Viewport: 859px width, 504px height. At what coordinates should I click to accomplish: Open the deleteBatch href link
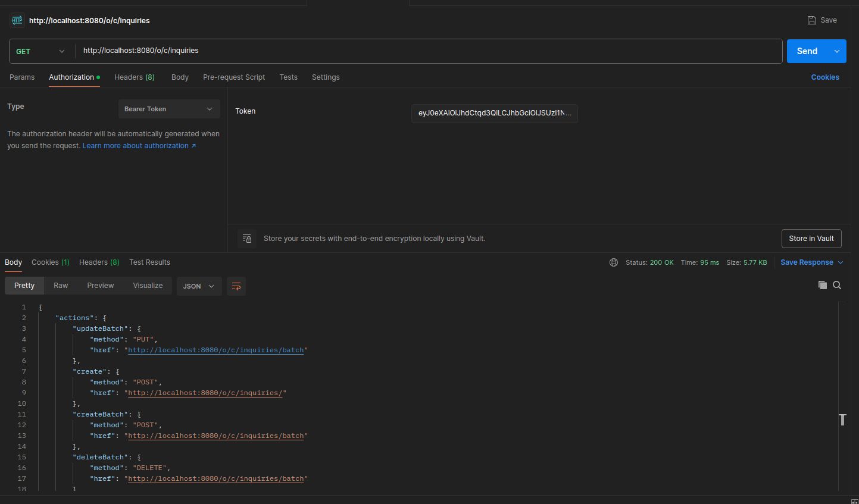tap(216, 478)
